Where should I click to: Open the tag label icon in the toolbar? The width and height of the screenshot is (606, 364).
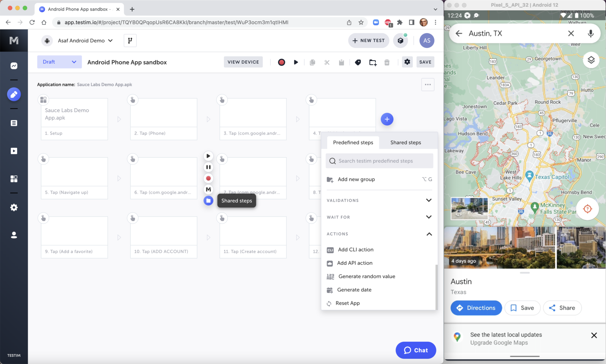(358, 62)
